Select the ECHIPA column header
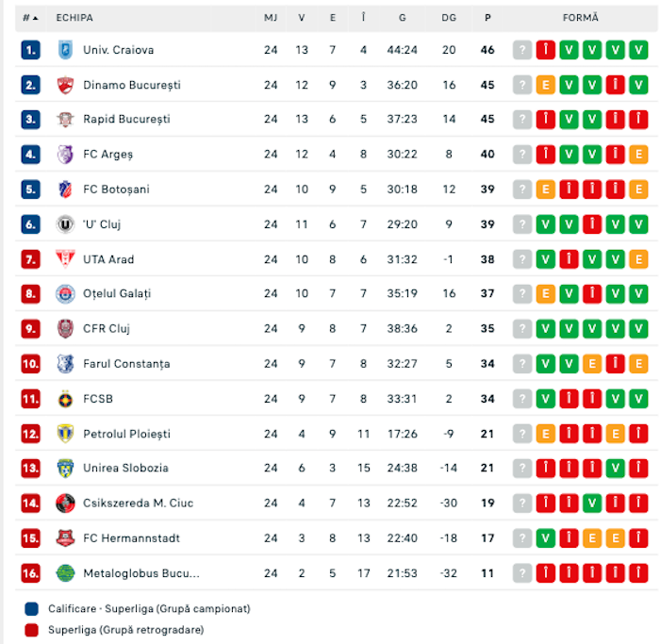Screen dimensions: 660x644 [74, 18]
